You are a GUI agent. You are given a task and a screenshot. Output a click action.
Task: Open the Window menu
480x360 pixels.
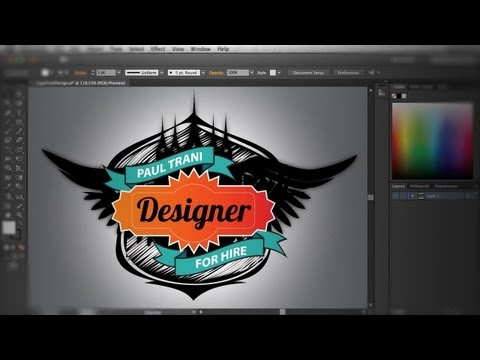200,49
